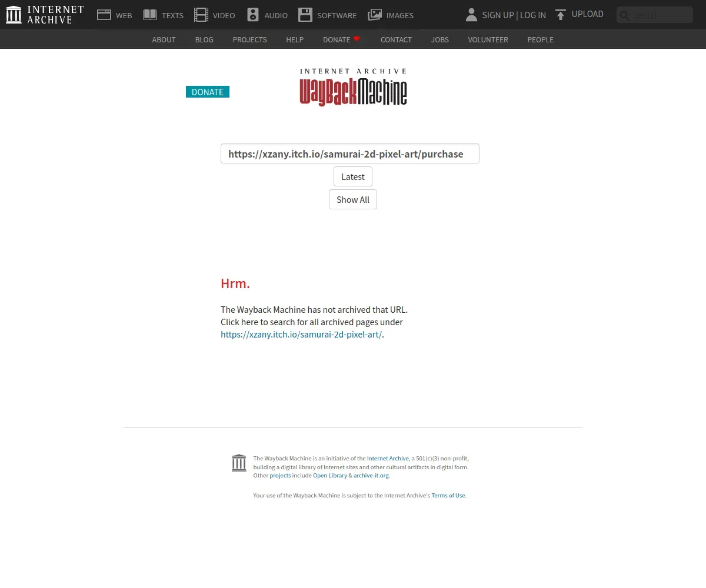The width and height of the screenshot is (706, 588).
Task: Click the upload arrow icon
Action: (561, 15)
